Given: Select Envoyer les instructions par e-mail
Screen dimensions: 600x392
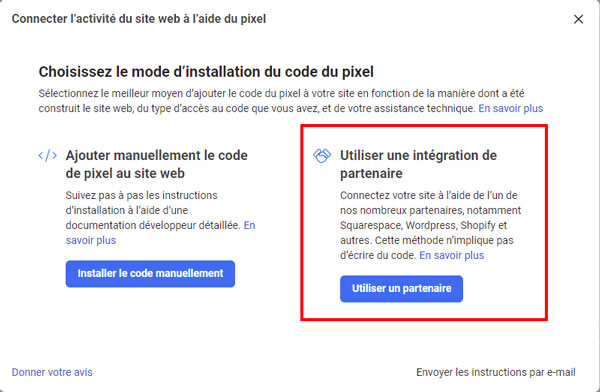Looking at the screenshot, I should pyautogui.click(x=496, y=372).
